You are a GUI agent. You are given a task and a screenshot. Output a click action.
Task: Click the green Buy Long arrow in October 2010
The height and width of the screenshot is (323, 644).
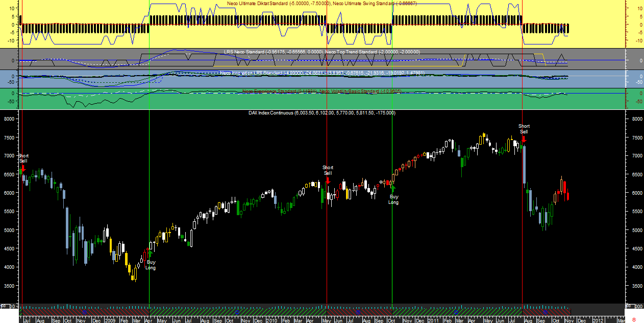click(x=393, y=189)
